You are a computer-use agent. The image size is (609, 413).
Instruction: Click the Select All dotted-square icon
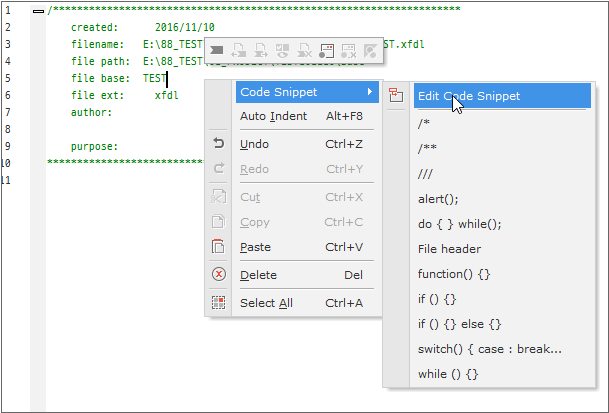(218, 303)
